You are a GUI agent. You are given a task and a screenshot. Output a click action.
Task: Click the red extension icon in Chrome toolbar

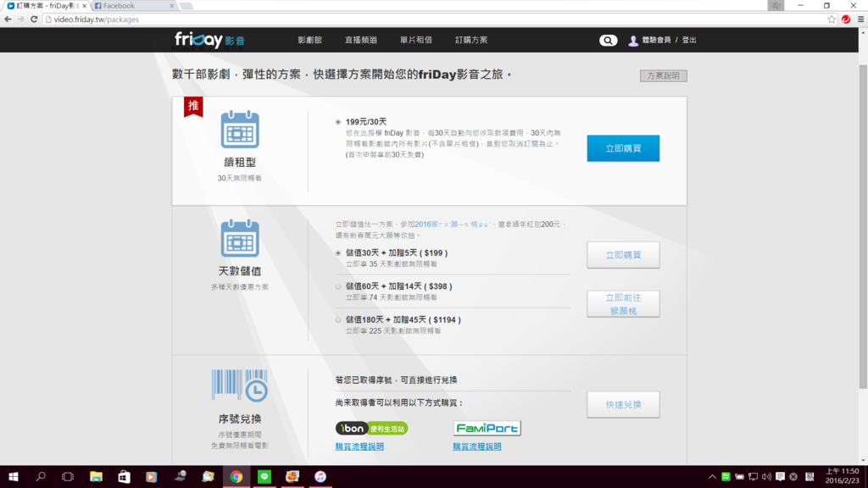(x=846, y=19)
